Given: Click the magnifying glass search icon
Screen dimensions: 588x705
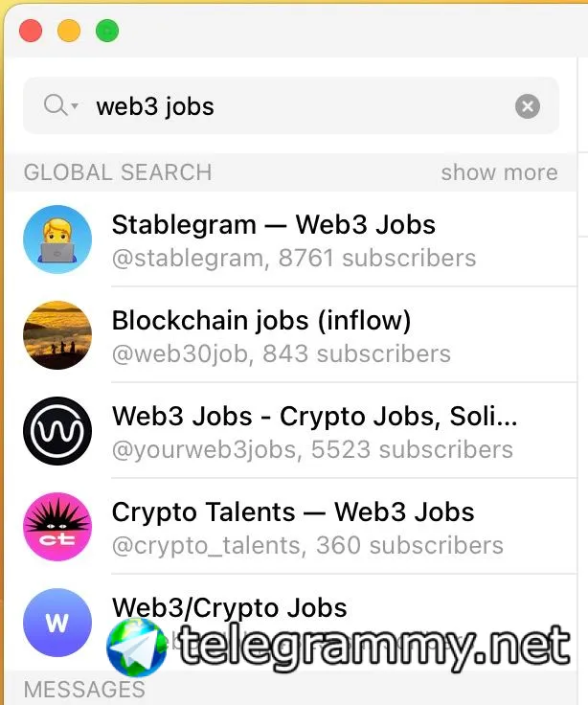Looking at the screenshot, I should (x=55, y=105).
